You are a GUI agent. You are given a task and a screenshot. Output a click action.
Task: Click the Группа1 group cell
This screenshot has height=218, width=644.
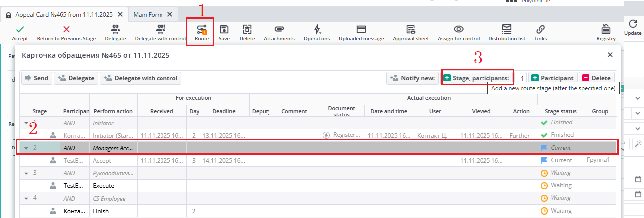600,160
